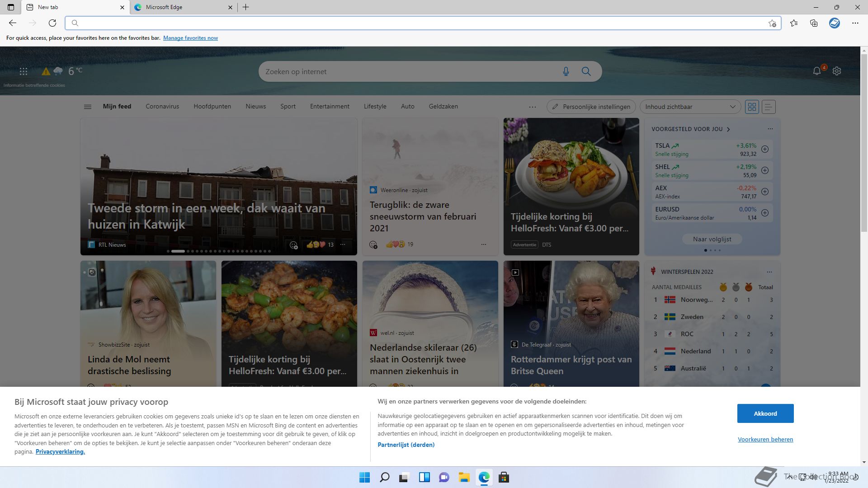Open Widgets from the taskbar
Screen dimensions: 868x488
(x=425, y=477)
